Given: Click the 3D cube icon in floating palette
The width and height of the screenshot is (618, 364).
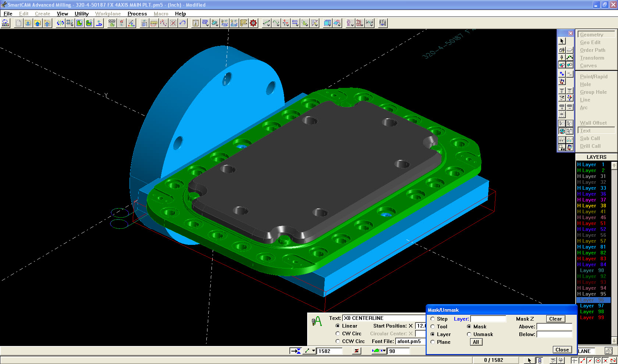Looking at the screenshot, I should (x=562, y=131).
